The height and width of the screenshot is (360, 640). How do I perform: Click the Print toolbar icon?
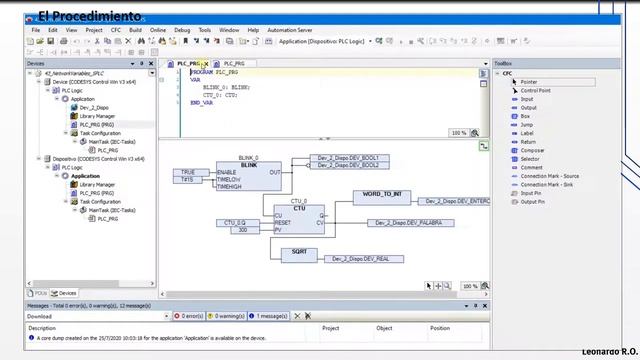tap(64, 41)
